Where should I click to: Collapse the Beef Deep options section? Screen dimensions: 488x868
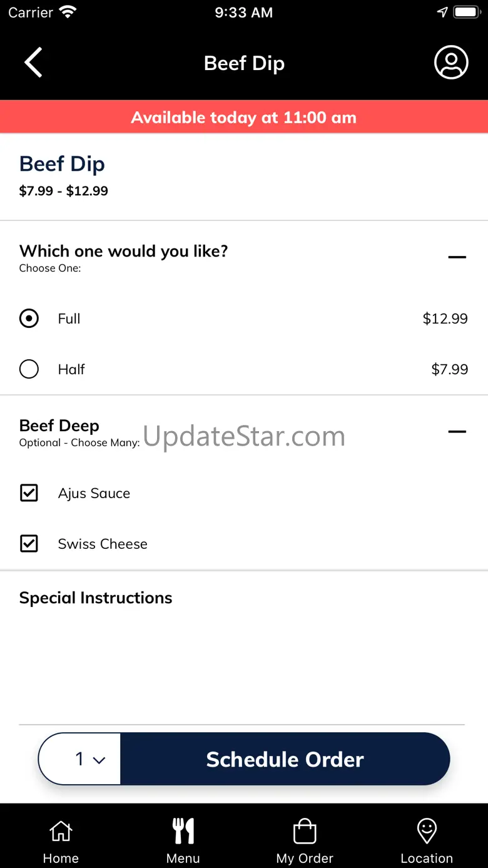[x=457, y=431]
